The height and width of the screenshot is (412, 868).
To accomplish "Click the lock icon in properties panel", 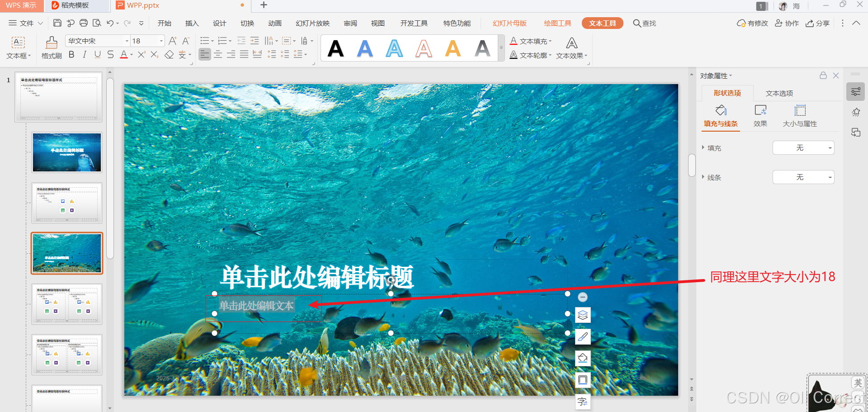I will pos(823,76).
